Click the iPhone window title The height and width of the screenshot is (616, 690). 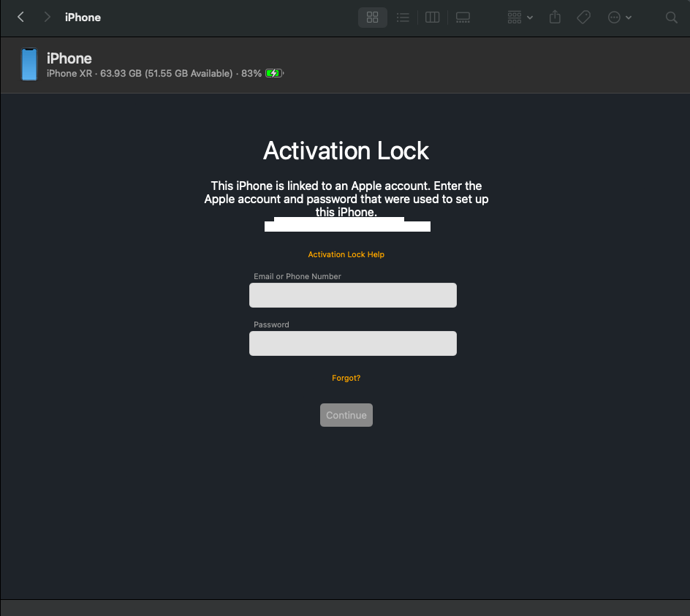pyautogui.click(x=83, y=17)
